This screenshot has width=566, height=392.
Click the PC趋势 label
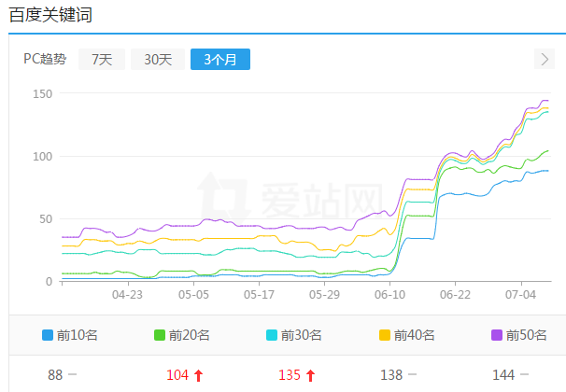[x=45, y=59]
